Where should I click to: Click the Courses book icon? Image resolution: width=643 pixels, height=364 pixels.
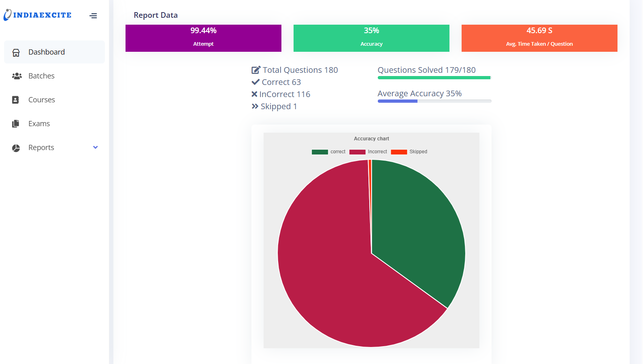pyautogui.click(x=16, y=100)
